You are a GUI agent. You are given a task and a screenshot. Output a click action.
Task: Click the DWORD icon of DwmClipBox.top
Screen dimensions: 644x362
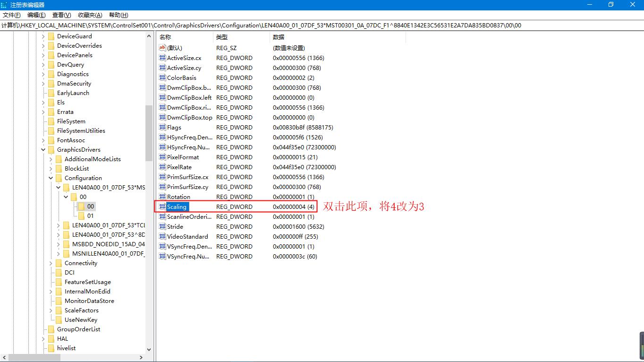[x=162, y=117]
